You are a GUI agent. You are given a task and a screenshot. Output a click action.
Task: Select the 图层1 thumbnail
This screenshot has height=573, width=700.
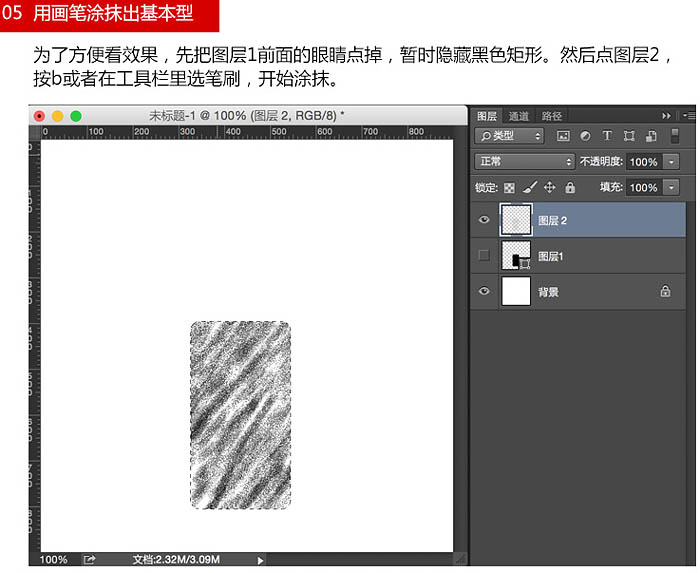pyautogui.click(x=516, y=255)
